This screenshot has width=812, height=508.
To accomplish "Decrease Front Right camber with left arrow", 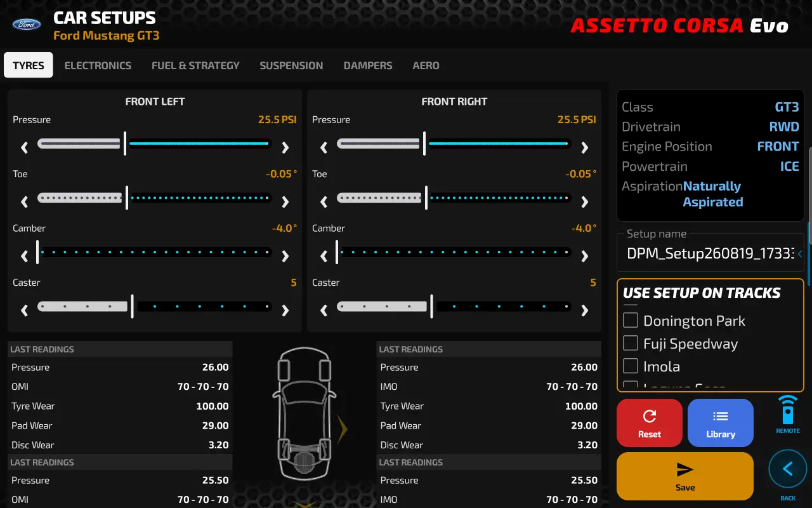I will [x=324, y=257].
